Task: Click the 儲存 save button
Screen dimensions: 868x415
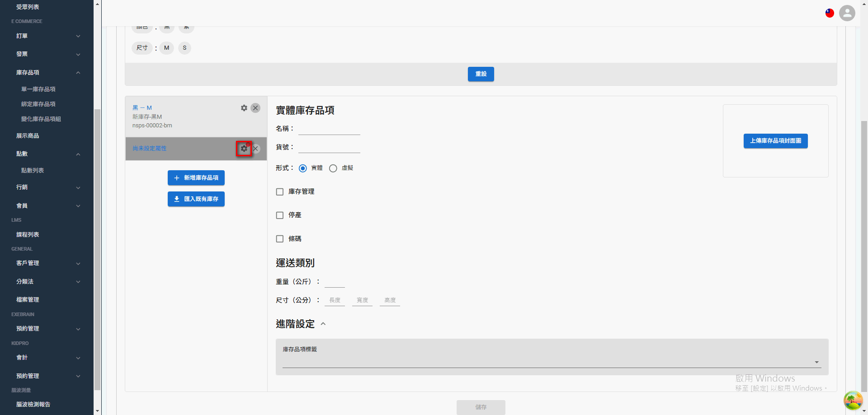Action: pyautogui.click(x=481, y=407)
